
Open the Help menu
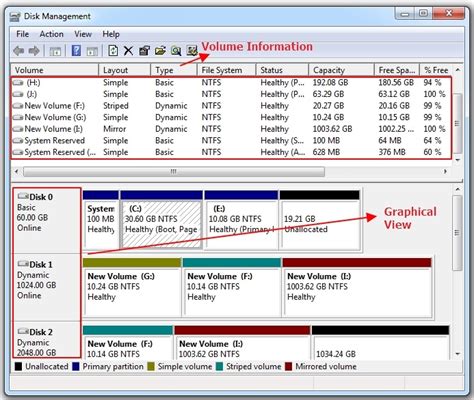pyautogui.click(x=111, y=34)
